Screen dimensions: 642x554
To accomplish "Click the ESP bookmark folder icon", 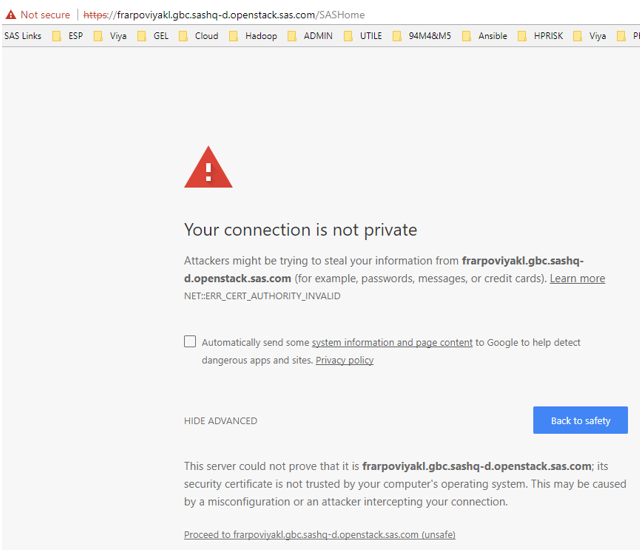I will point(57,36).
